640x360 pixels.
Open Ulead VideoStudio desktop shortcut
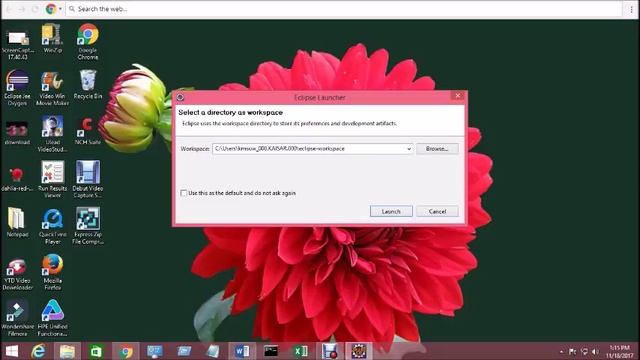[x=53, y=134]
